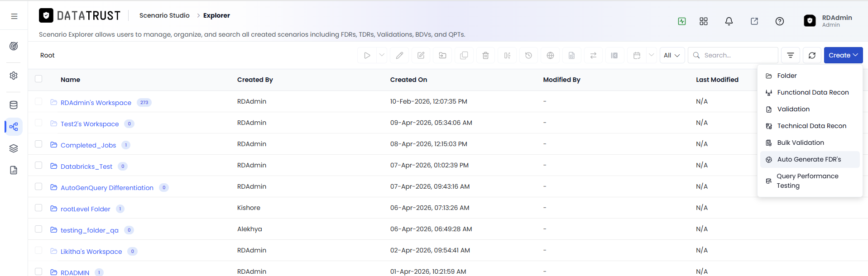868x276 pixels.
Task: Click the open-in-new-window icon in header
Action: pyautogui.click(x=754, y=21)
